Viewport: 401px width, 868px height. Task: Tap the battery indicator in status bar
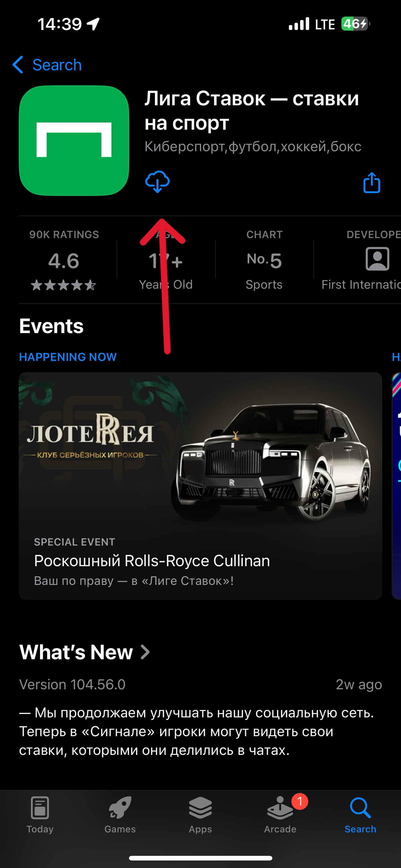pyautogui.click(x=355, y=24)
